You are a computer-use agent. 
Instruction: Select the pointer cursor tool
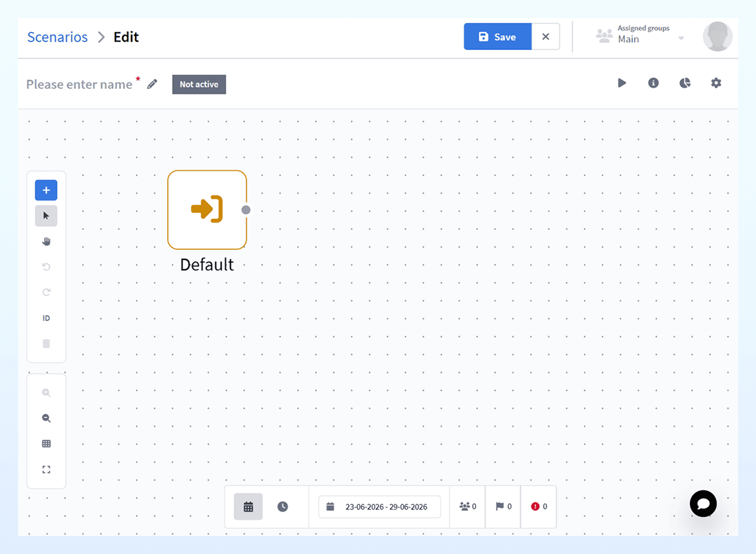tap(46, 216)
